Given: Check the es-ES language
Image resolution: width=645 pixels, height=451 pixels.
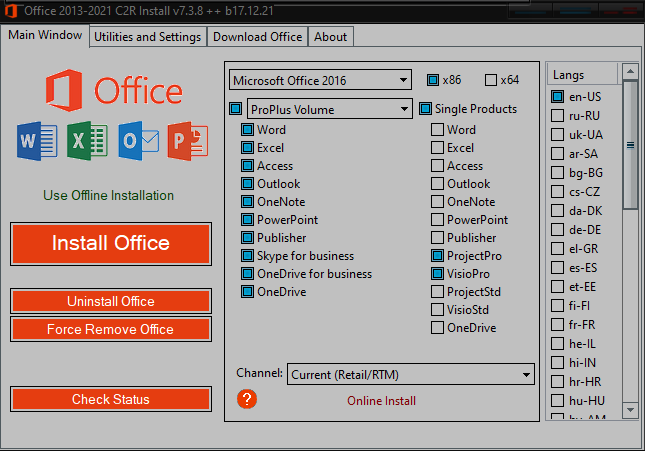Looking at the screenshot, I should pos(557,267).
